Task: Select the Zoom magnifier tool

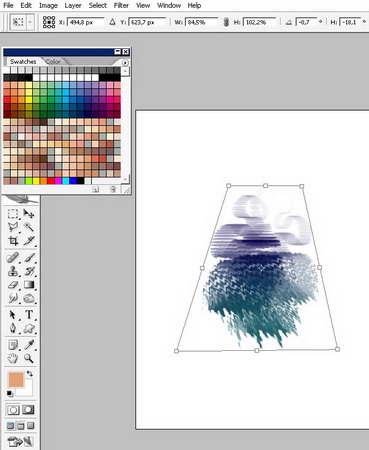Action: 29,358
